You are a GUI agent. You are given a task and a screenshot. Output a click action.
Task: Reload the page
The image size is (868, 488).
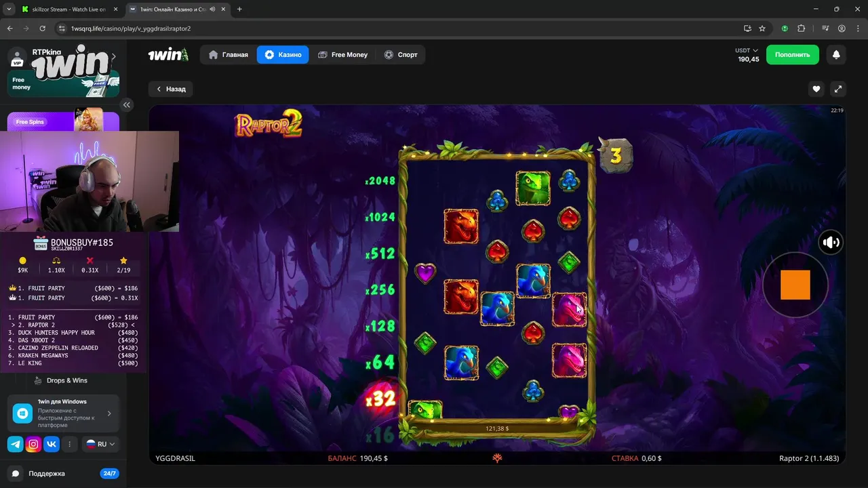coord(43,28)
